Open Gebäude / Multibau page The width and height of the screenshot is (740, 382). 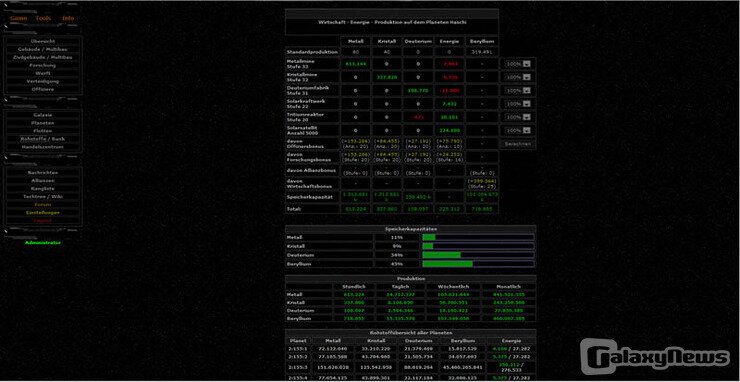pyautogui.click(x=43, y=49)
